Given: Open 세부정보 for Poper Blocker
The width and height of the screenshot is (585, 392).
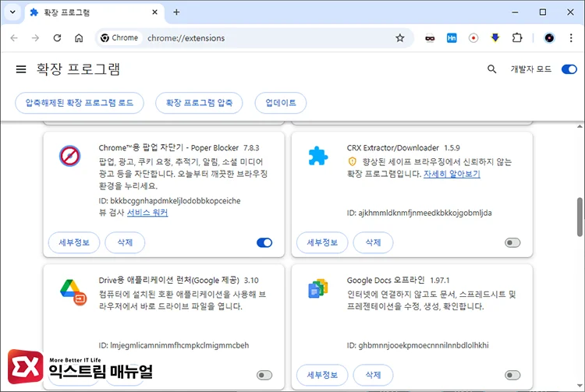Looking at the screenshot, I should (x=74, y=242).
